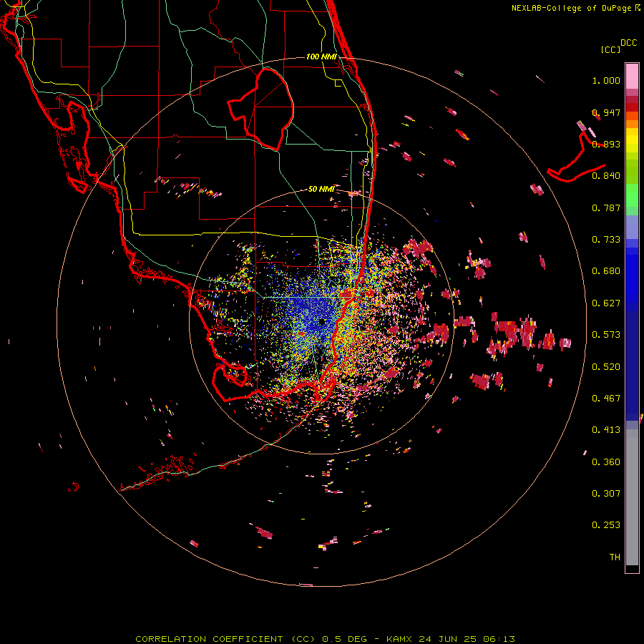Pick the bright green swatch above 0.787
This screenshot has height=644, width=644.
pyautogui.click(x=632, y=195)
